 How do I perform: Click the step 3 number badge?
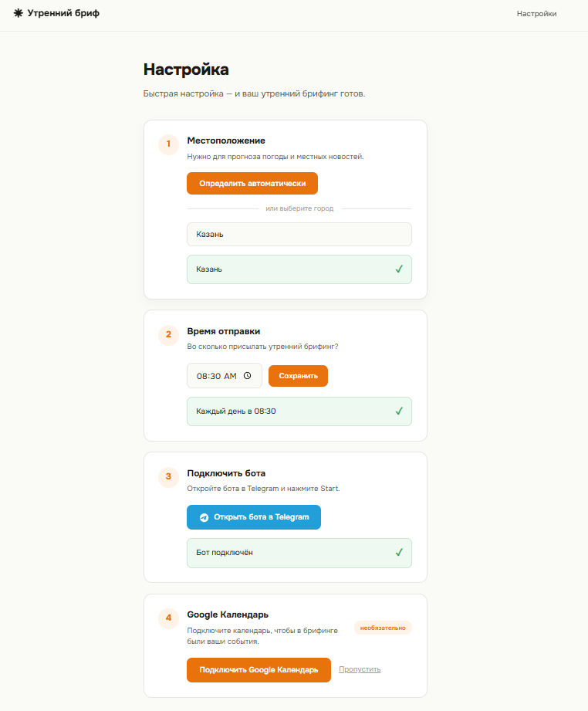[x=169, y=476]
